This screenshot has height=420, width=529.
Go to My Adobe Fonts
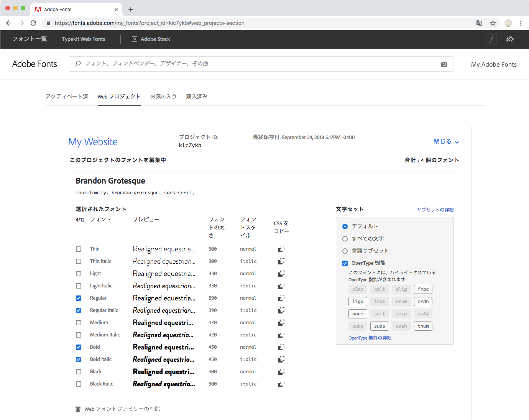(494, 64)
